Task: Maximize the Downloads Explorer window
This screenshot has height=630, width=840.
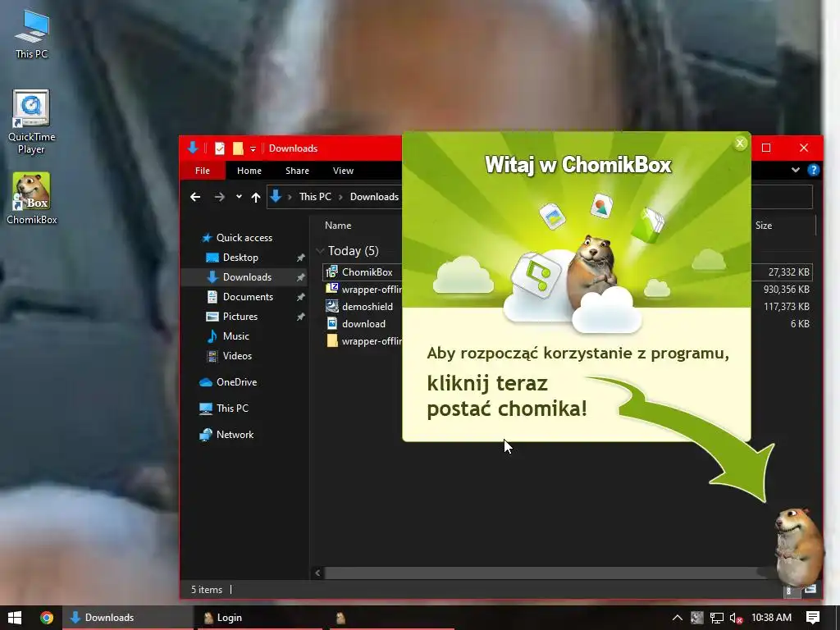Action: pos(766,148)
